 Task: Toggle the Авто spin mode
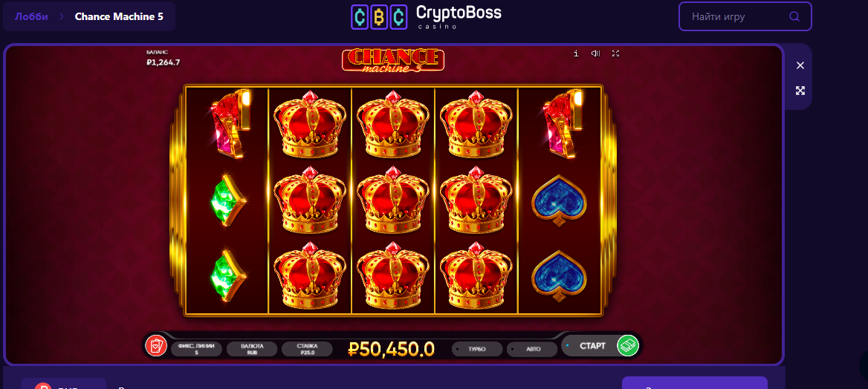(533, 349)
